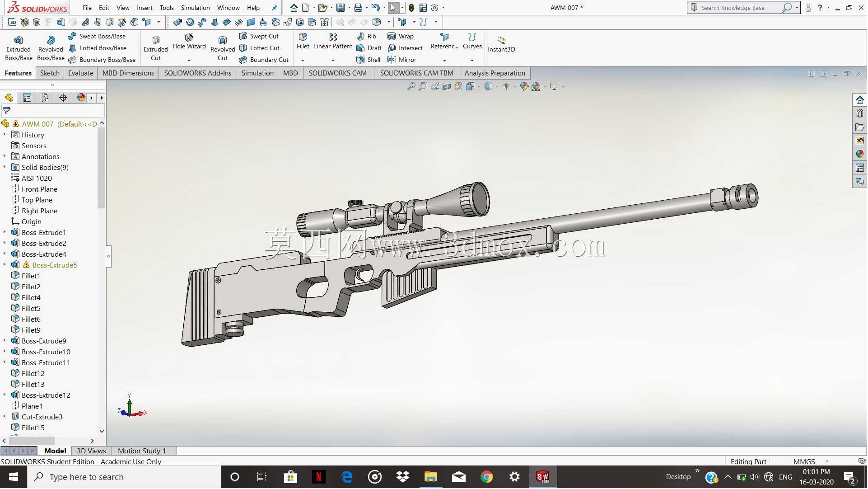
Task: Open SOLIDWORKS Resources in task pane
Action: [860, 100]
